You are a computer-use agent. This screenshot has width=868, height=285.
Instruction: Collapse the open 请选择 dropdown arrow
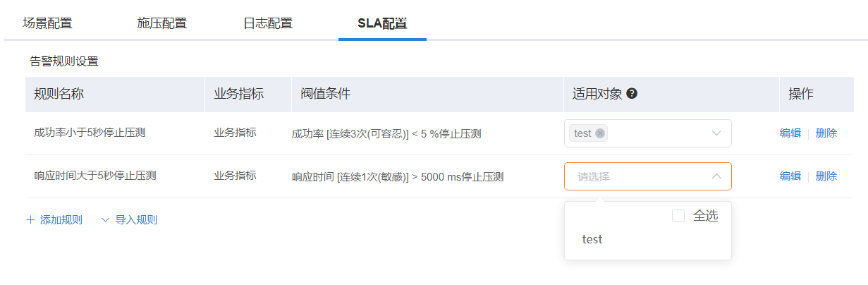(x=716, y=176)
